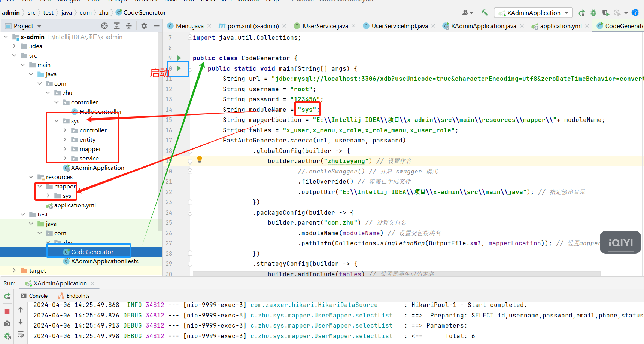The width and height of the screenshot is (644, 344).
Task: Click the HikariPool-1 Start completed log line
Action: click(x=469, y=305)
